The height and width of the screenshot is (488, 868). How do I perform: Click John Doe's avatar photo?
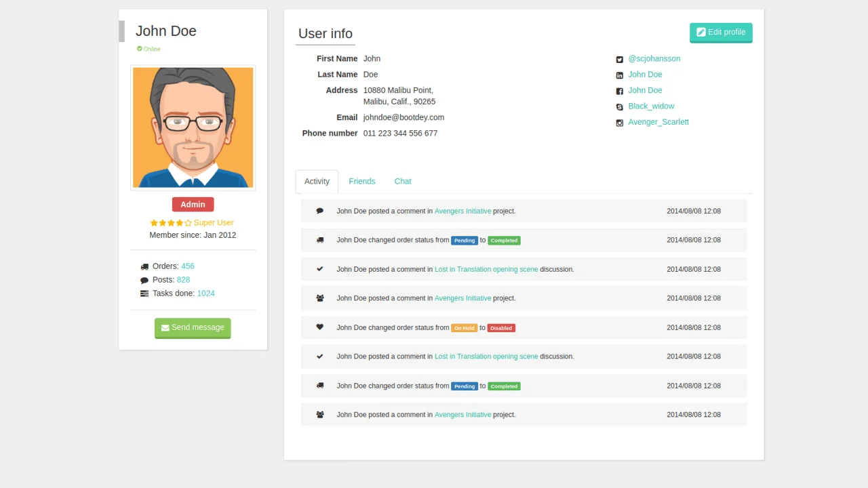pos(193,127)
